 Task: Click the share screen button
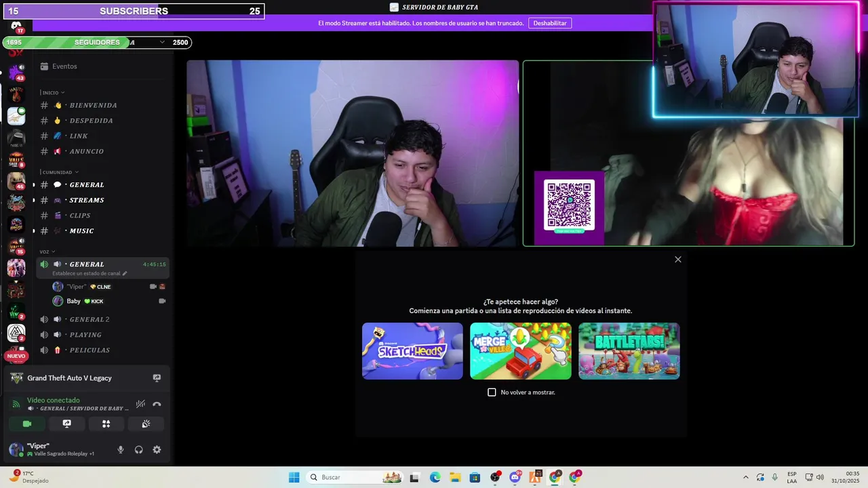click(66, 424)
